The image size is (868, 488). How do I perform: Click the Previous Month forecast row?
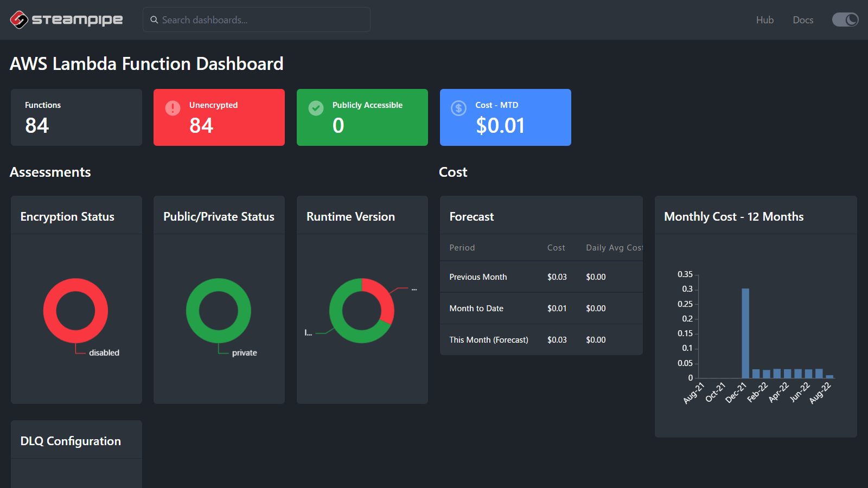pyautogui.click(x=540, y=277)
